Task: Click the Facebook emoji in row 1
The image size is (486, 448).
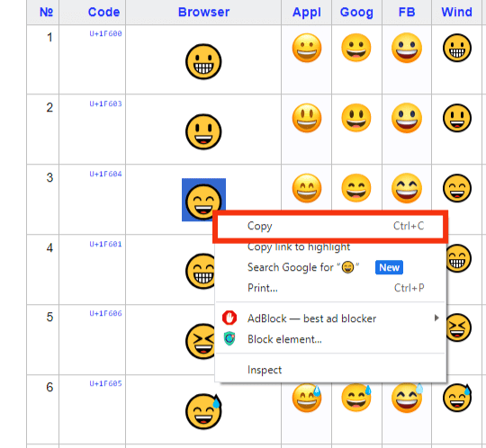Action: pos(407,48)
